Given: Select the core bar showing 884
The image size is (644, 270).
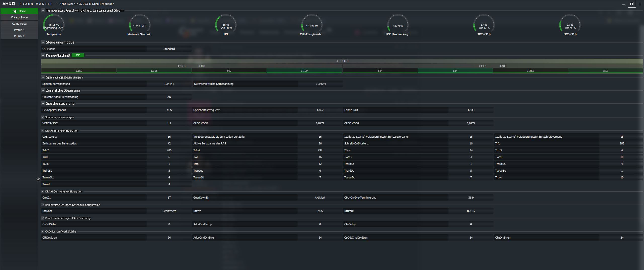Looking at the screenshot, I should coord(380,71).
